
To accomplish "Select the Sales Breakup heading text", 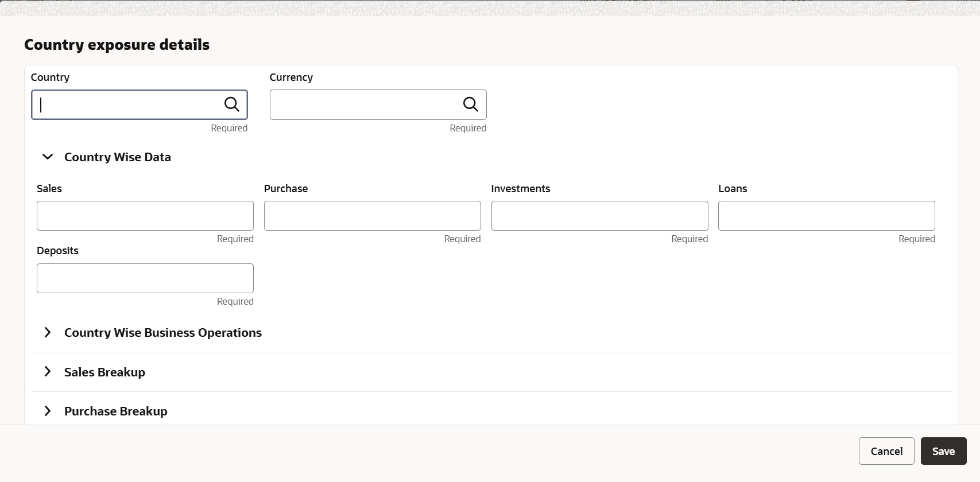I will coord(104,372).
